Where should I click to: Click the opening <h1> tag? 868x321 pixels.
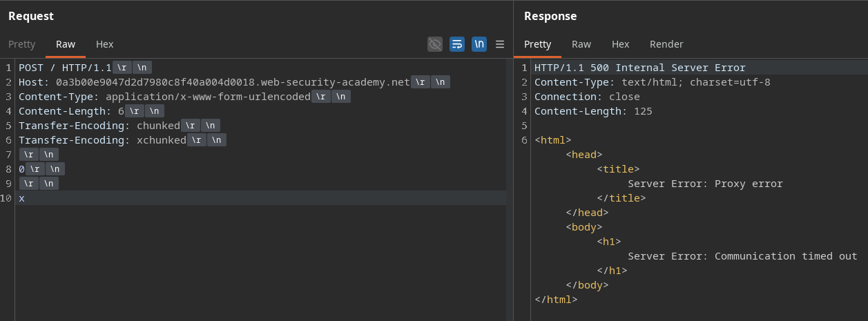609,242
